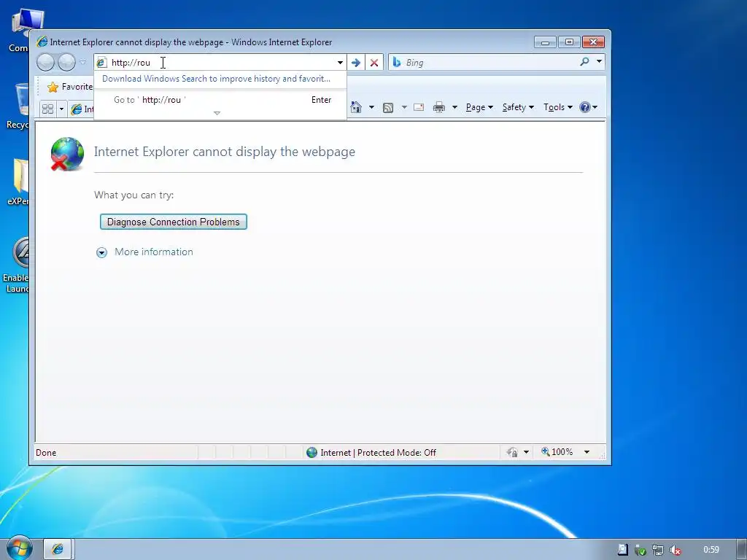
Task: Click the Internet Protected Mode status zone
Action: pos(371,452)
